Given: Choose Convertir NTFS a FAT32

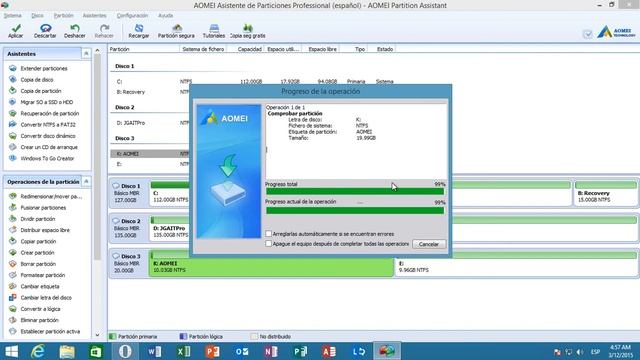Looking at the screenshot, I should (x=48, y=124).
